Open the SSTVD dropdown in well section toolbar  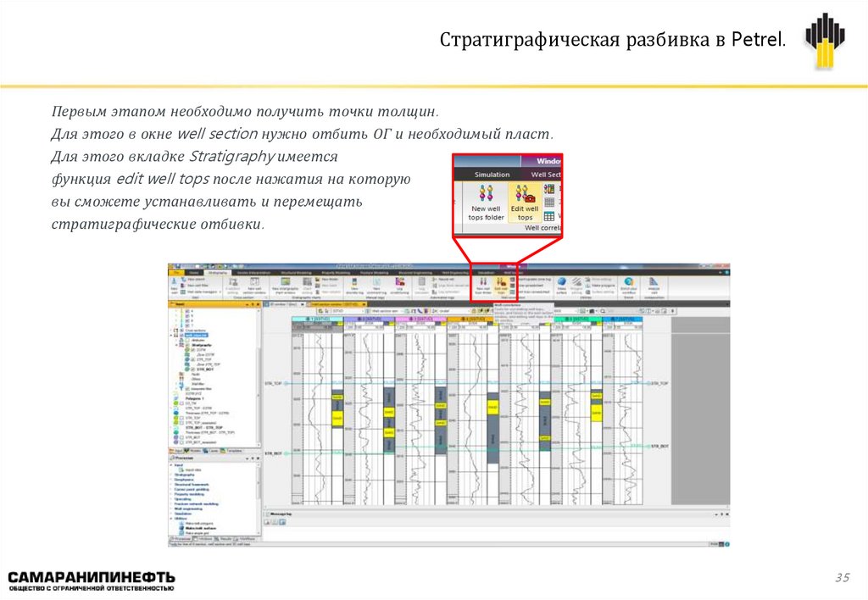(363, 311)
